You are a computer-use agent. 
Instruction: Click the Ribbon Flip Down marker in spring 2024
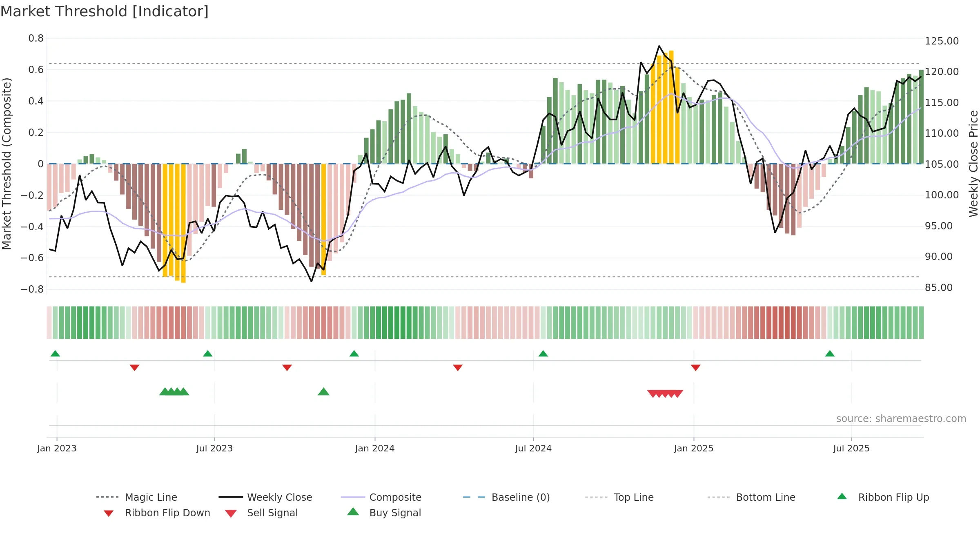point(458,368)
